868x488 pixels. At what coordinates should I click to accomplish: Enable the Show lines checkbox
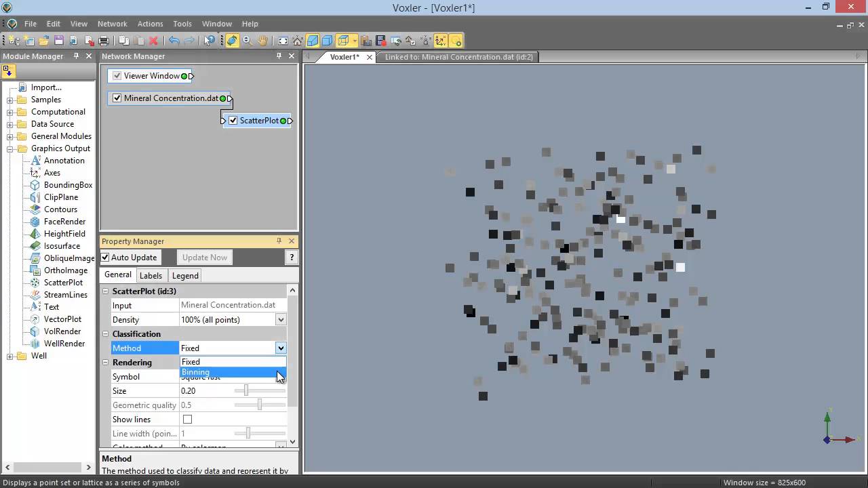tap(187, 420)
